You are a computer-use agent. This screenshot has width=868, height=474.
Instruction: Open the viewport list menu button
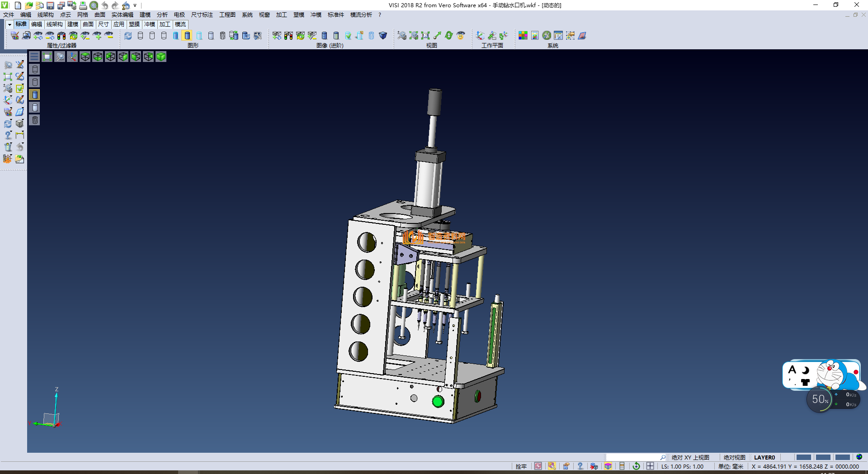click(34, 57)
